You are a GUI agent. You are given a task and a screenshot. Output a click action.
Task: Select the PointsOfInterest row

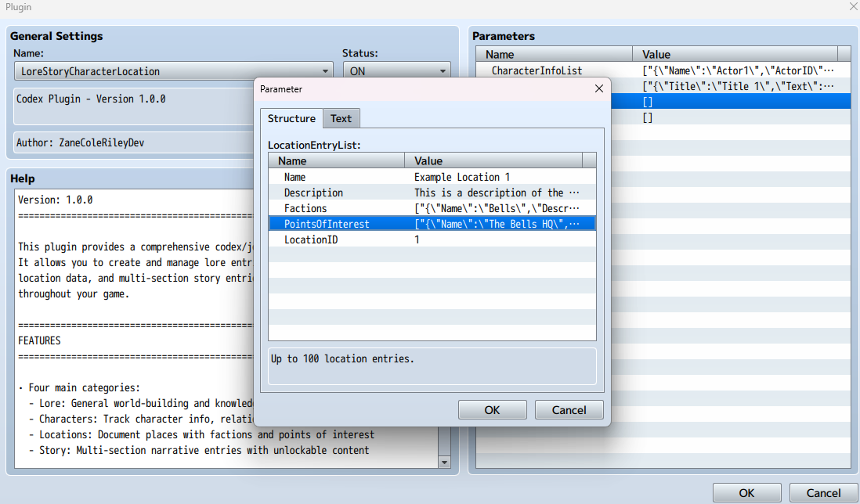(432, 224)
